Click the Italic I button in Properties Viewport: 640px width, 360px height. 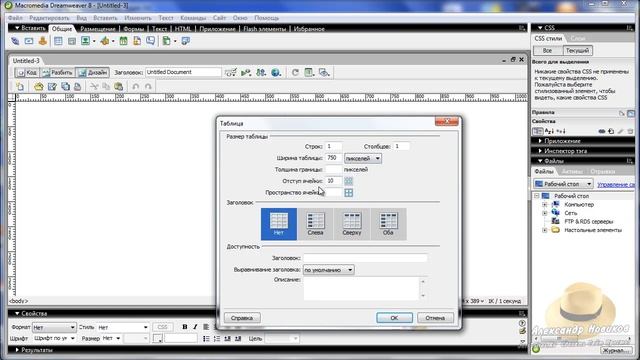pos(195,327)
